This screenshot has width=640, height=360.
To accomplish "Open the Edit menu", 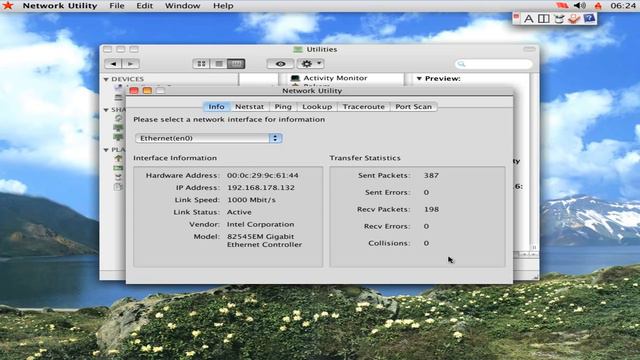I will pos(144,6).
